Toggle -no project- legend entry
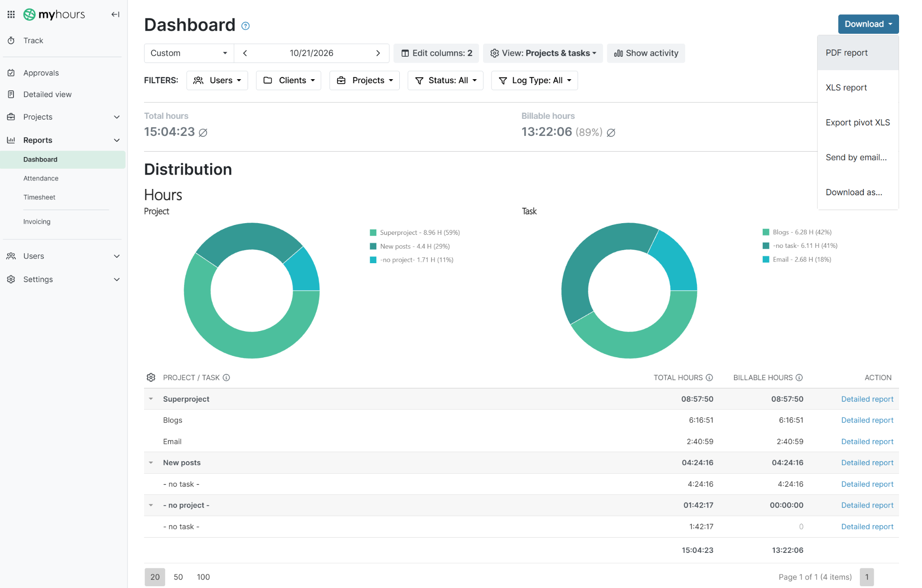The width and height of the screenshot is (922, 588). pos(411,260)
